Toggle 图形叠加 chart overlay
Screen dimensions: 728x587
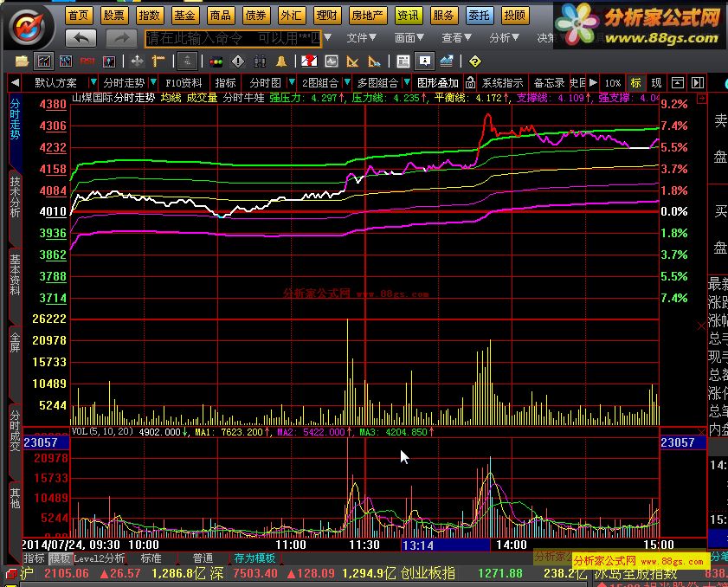pyautogui.click(x=438, y=82)
